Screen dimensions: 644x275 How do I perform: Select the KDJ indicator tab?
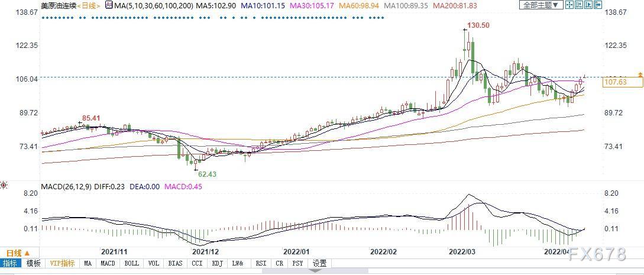click(218, 264)
